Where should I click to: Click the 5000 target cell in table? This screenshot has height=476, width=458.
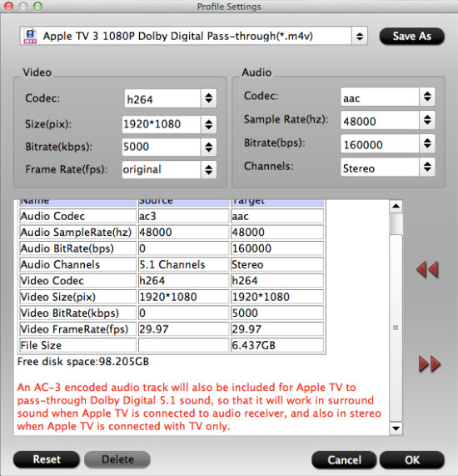pos(277,313)
